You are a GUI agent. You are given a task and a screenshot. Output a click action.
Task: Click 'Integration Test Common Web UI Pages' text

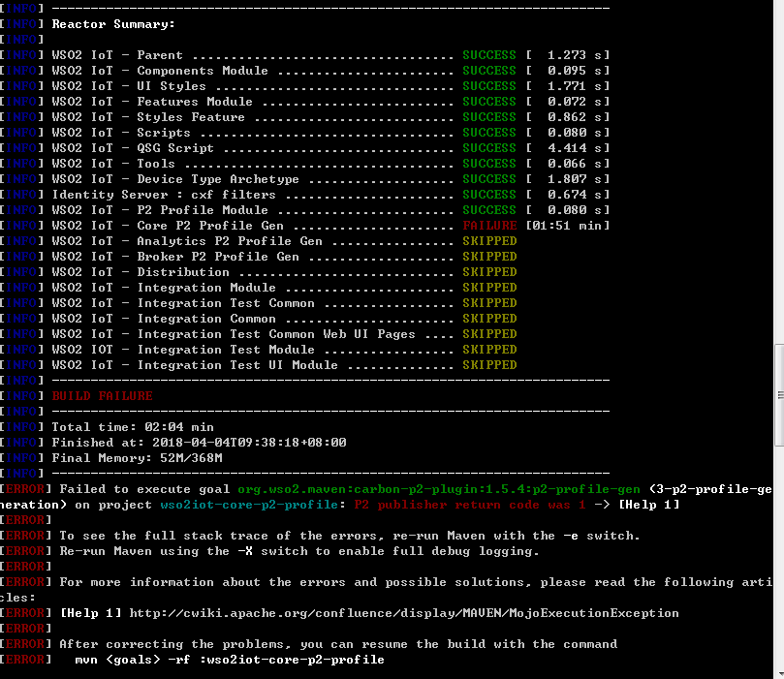276,334
